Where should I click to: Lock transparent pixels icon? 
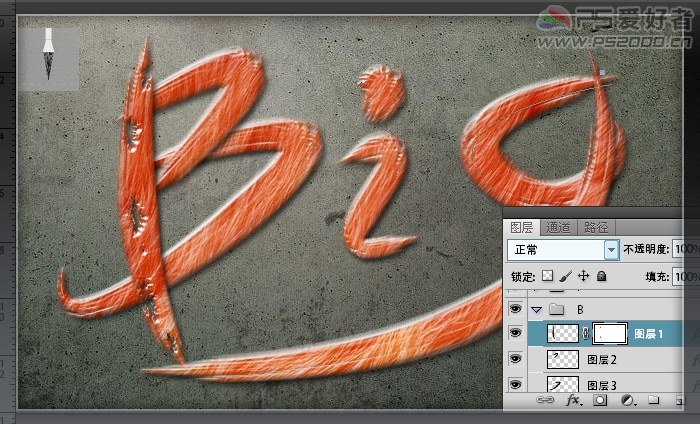tap(547, 276)
